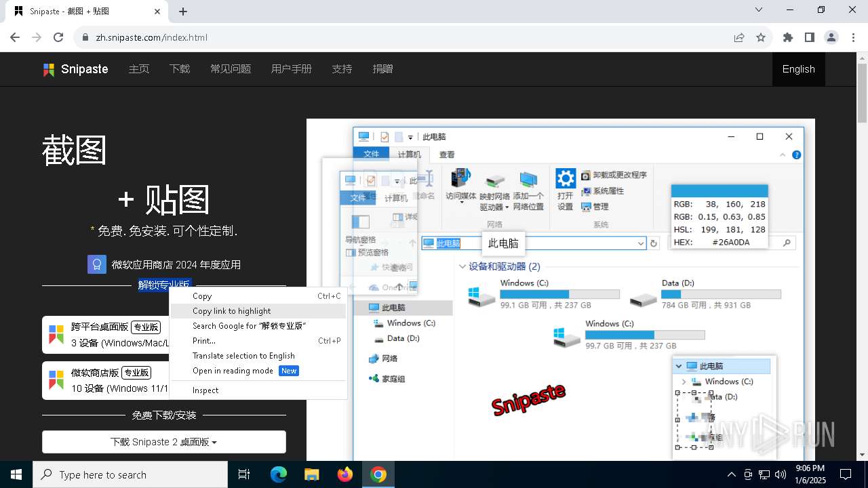Click the share page icon in address bar

coord(739,37)
